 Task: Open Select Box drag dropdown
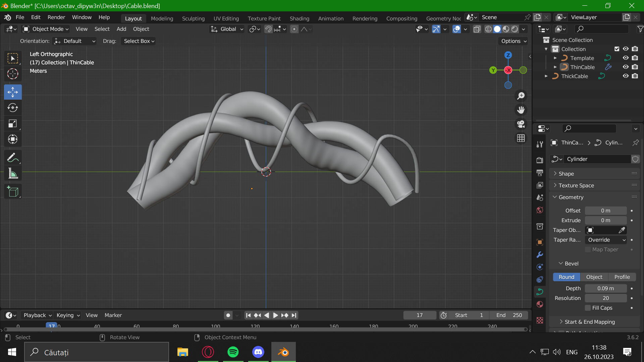[x=139, y=41]
